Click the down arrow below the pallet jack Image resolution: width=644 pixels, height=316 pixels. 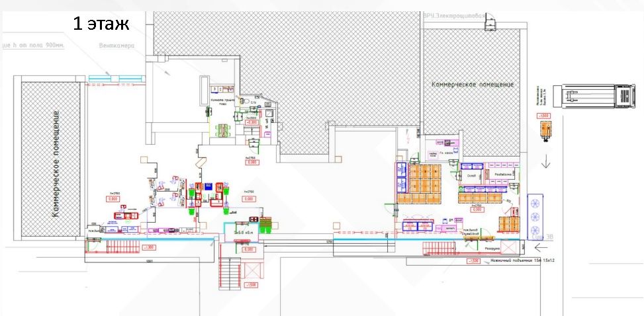point(546,161)
